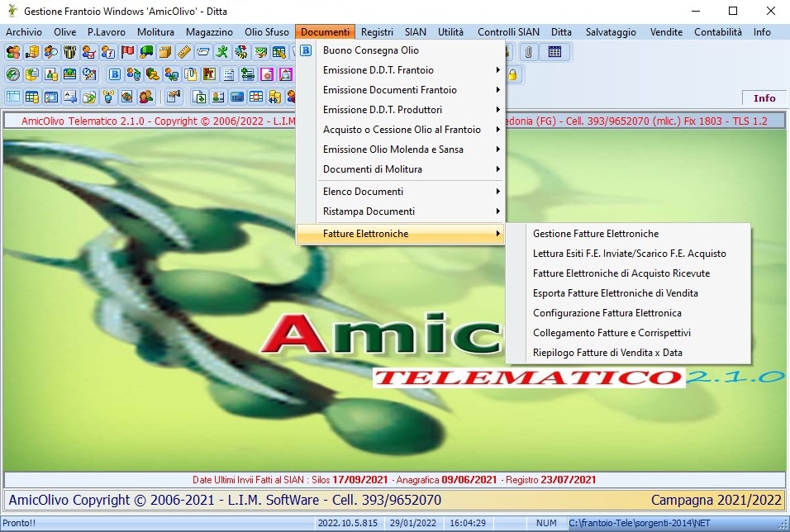Select Riepilogo Fatture di Vendita x Data
Viewport: 790px width, 532px height.
628,353
